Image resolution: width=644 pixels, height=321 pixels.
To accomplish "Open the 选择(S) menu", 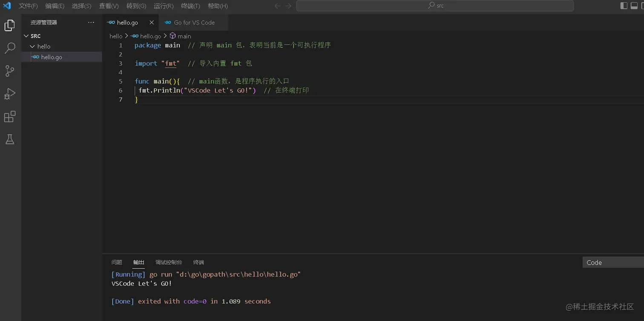I will point(81,6).
